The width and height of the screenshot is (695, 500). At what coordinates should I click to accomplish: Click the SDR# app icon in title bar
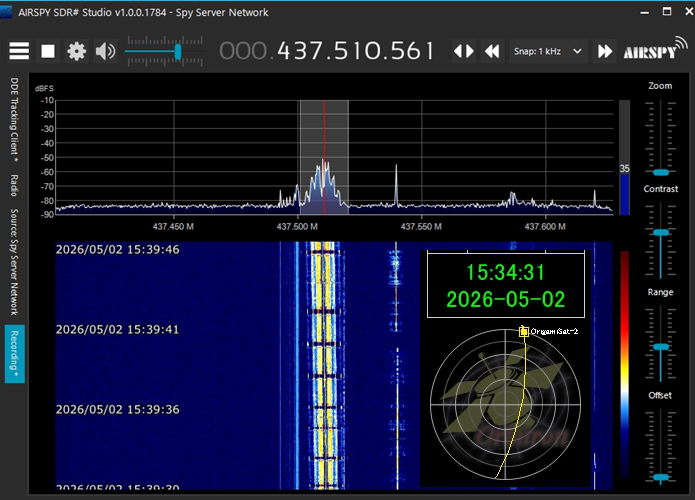click(6, 12)
